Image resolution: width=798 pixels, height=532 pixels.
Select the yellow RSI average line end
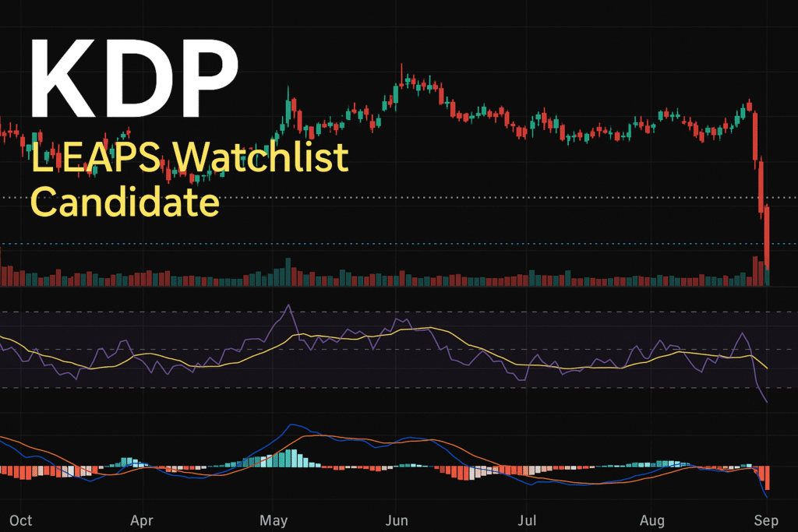[x=768, y=368]
